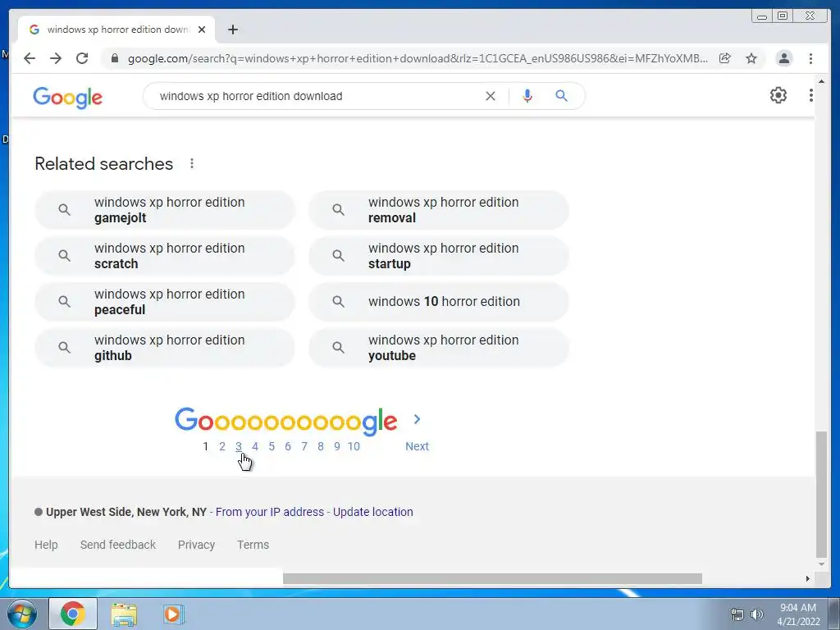Search windows 10 horror edition
The height and width of the screenshot is (630, 840).
tap(439, 302)
